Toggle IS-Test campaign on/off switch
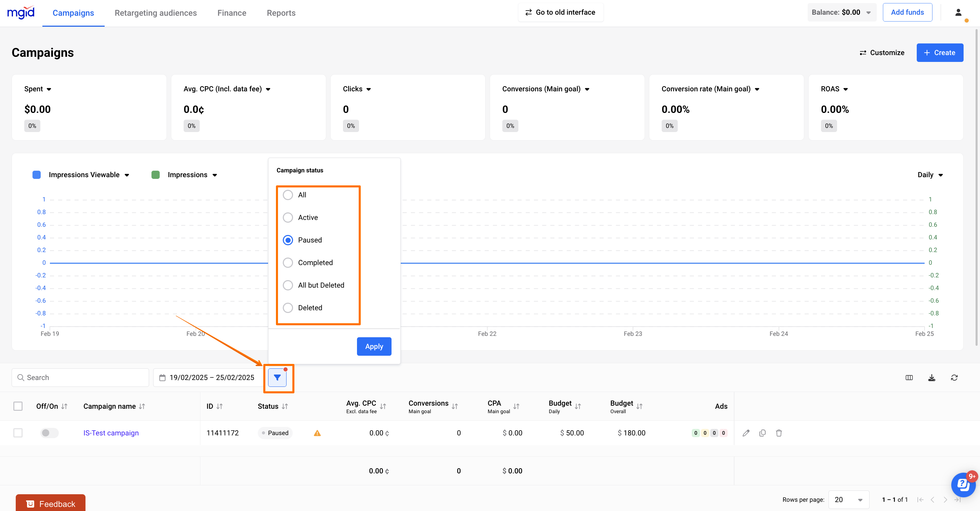 50,433
